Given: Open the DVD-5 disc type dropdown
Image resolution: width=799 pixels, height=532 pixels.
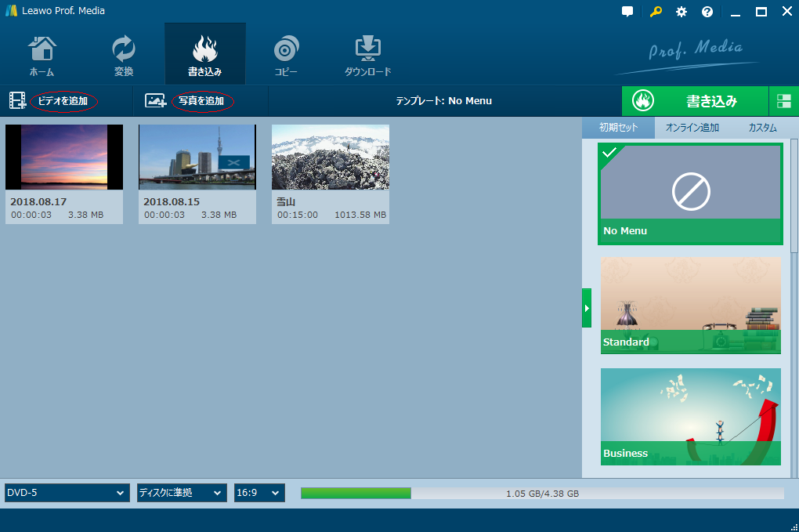Looking at the screenshot, I should 67,493.
